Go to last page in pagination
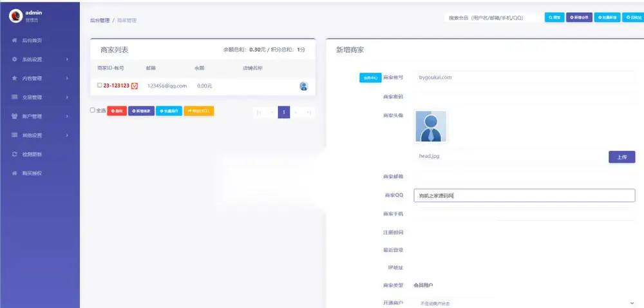The image size is (644, 308). [x=309, y=112]
